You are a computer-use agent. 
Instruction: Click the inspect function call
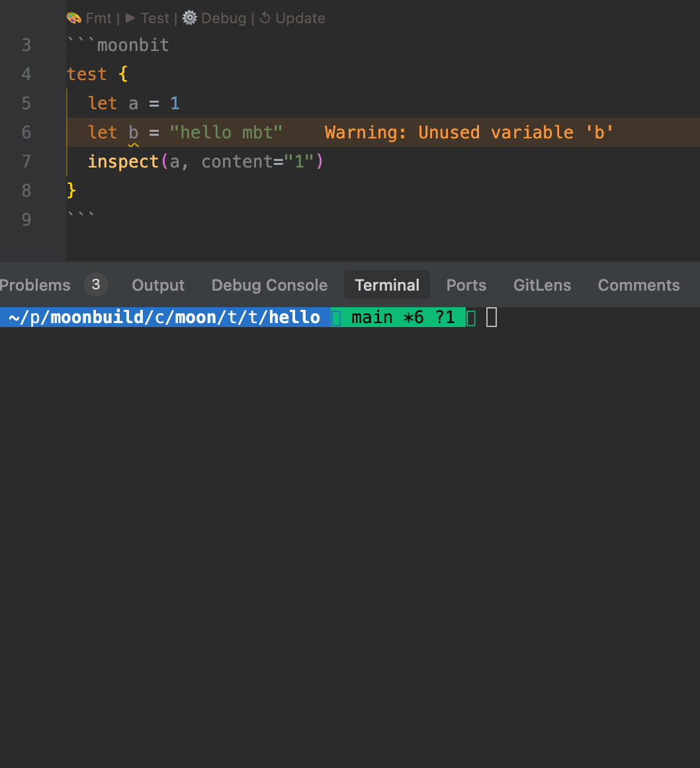click(123, 162)
